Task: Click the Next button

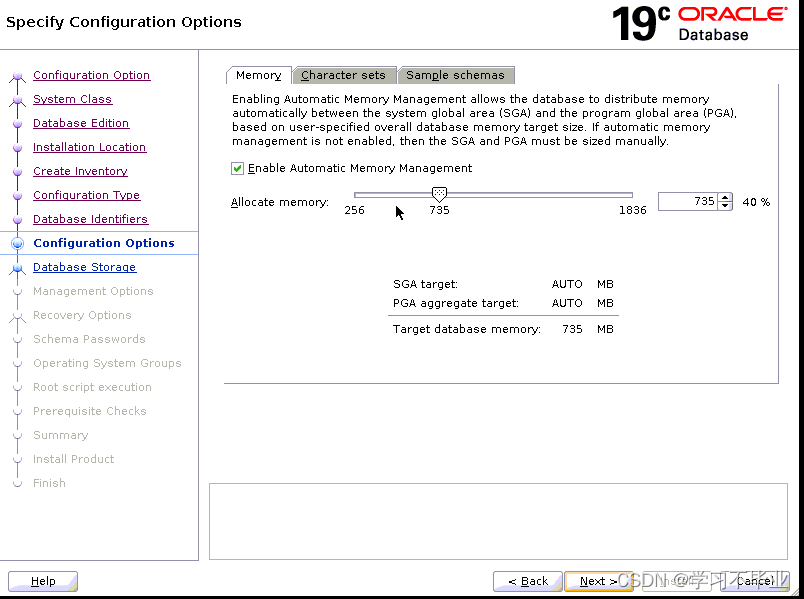Action: [598, 580]
